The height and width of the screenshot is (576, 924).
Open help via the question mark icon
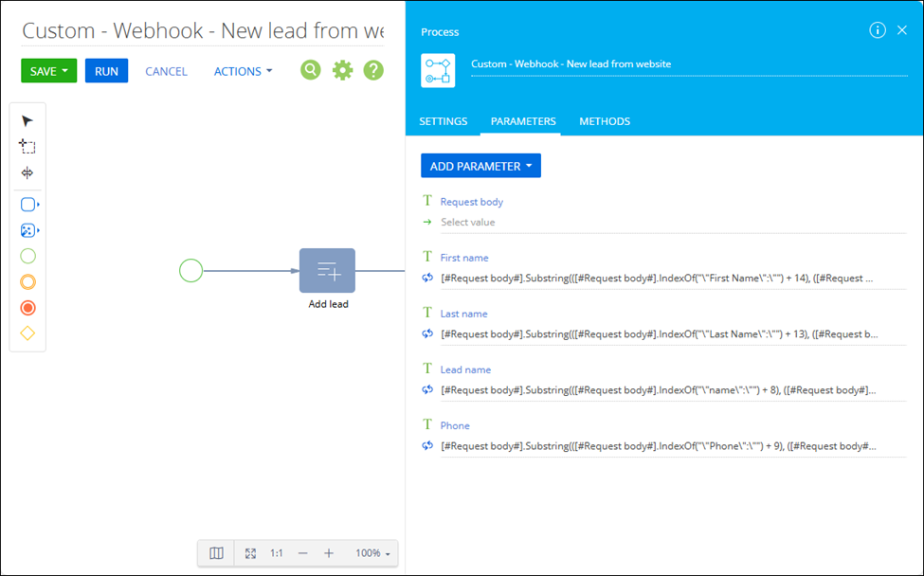pos(373,70)
